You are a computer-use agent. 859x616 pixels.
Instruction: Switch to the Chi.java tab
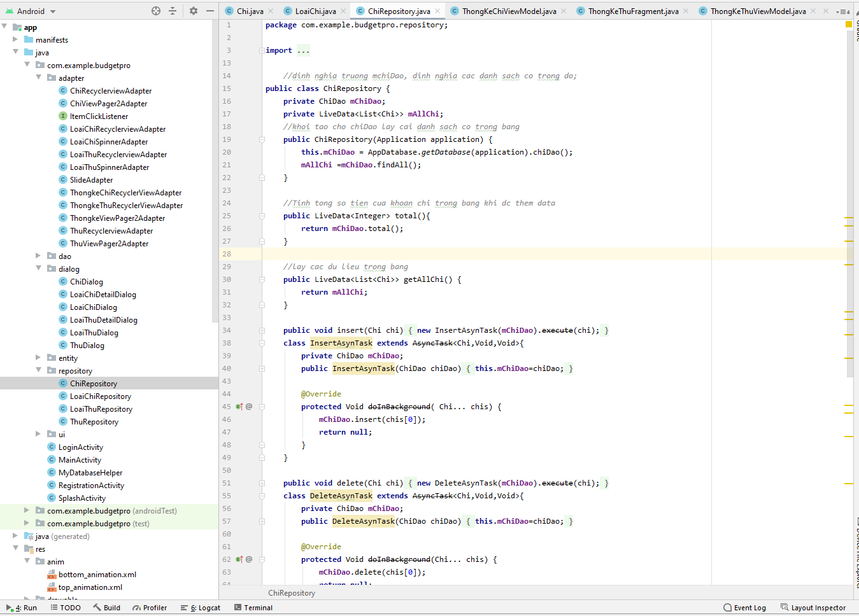pos(250,11)
